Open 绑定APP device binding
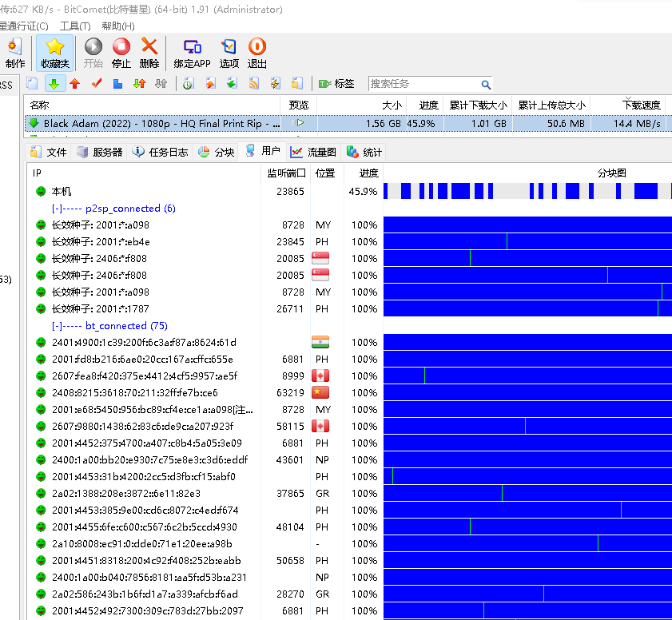The image size is (672, 620). click(192, 53)
